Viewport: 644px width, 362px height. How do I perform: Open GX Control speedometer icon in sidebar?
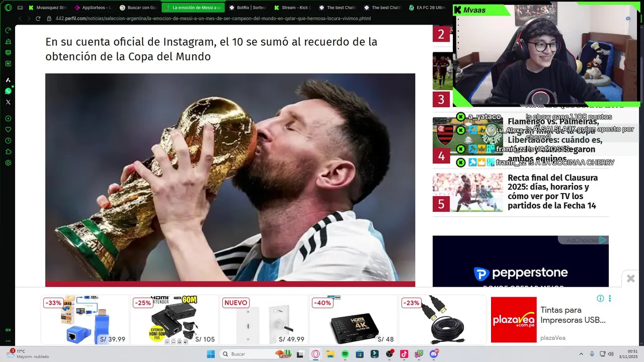point(8,30)
